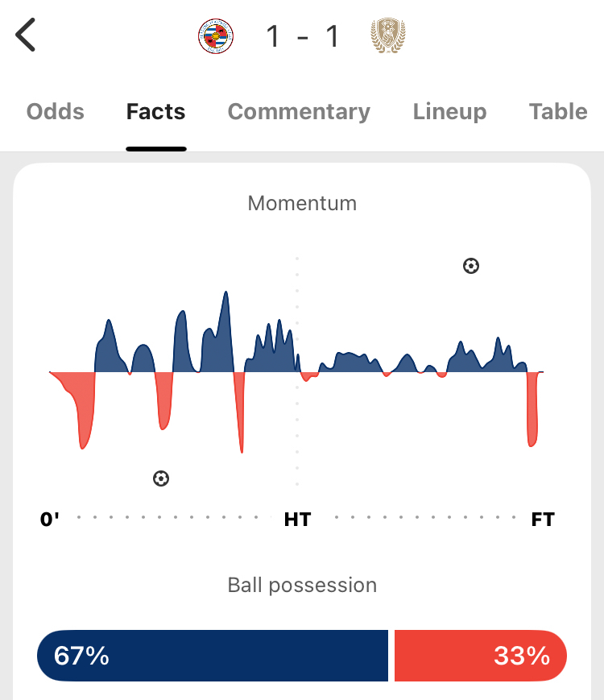
Task: Tap the first-half goal ball icon
Action: pos(161,479)
